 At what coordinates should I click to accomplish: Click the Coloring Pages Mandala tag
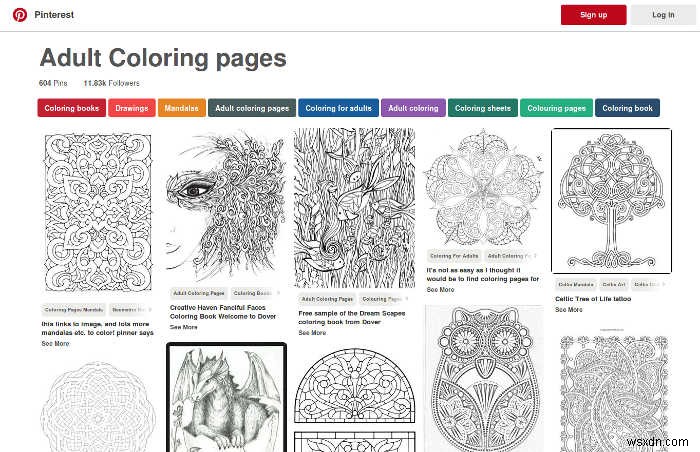pyautogui.click(x=74, y=310)
